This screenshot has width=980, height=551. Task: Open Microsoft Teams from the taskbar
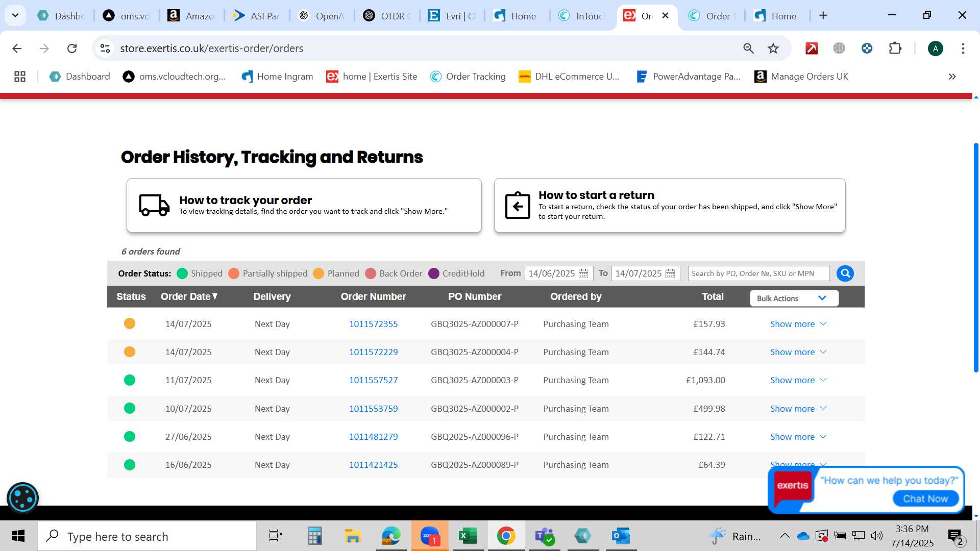coord(545,536)
